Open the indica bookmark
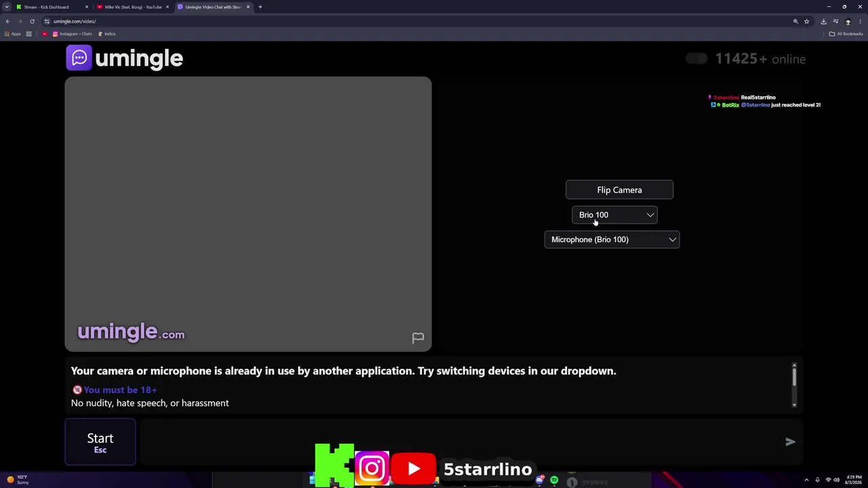The image size is (868, 488). 106,34
